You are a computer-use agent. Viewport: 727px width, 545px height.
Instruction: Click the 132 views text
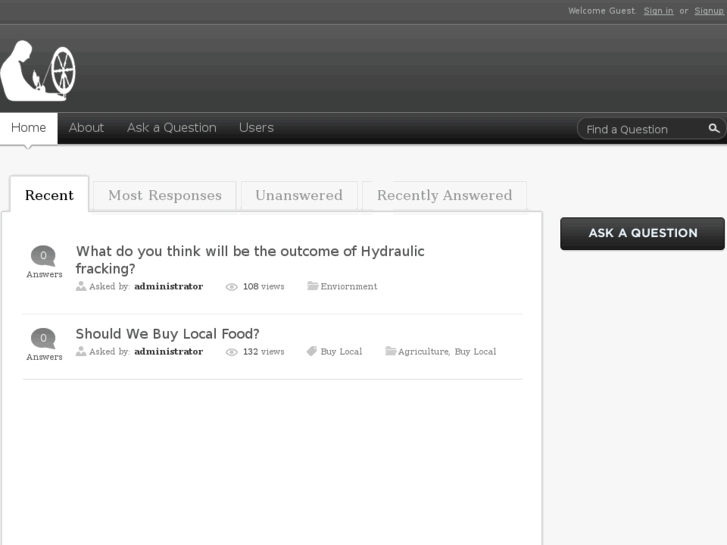[x=263, y=352]
